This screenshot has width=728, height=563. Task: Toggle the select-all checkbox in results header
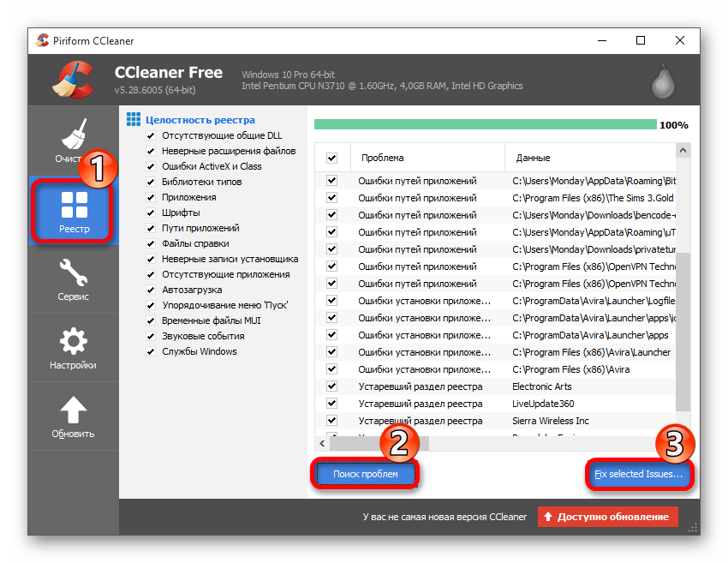(332, 158)
